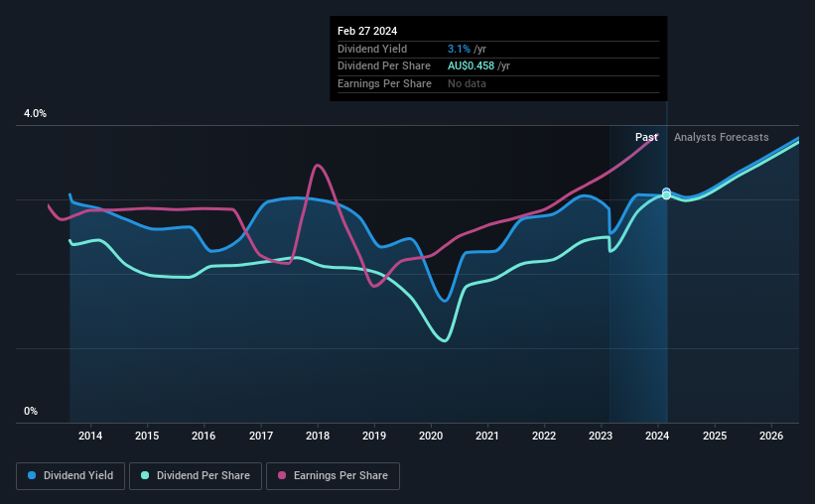The image size is (815, 504).
Task: Click the 2019 x-axis label
Action: (374, 436)
